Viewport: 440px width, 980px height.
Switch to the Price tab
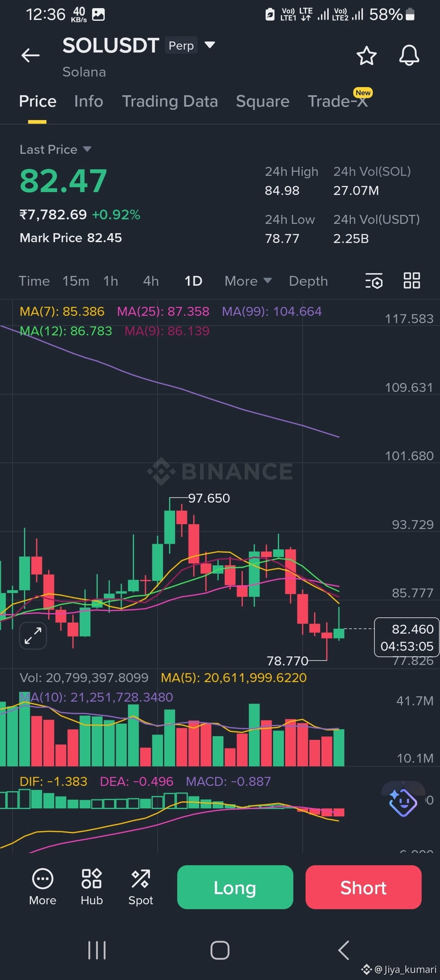pos(37,101)
